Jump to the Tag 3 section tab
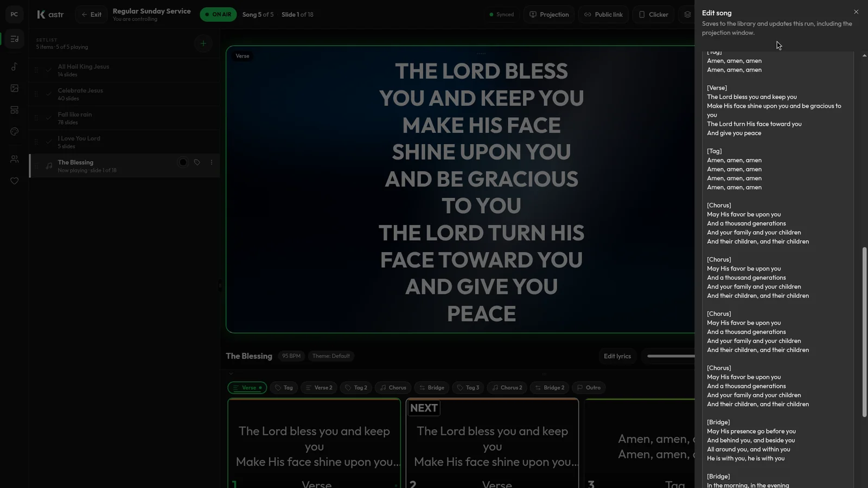Screen dimensions: 868x488 coord(468,388)
